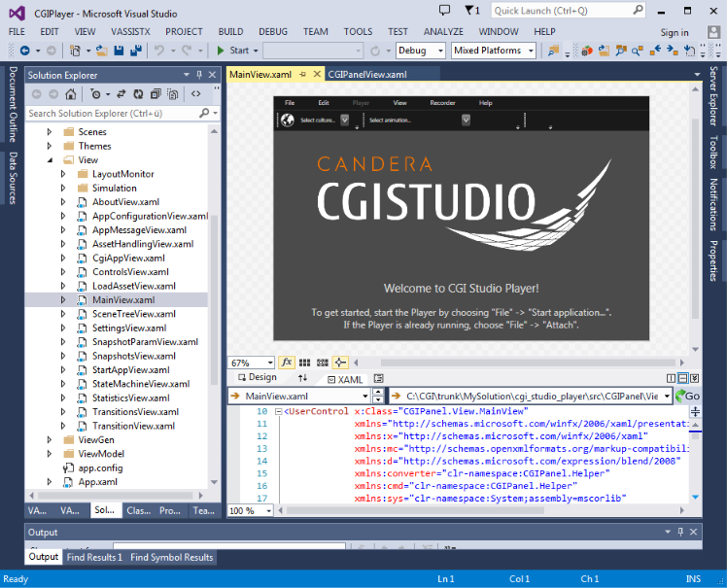Click the Quick Launch search field
The image size is (727, 588).
pyautogui.click(x=569, y=10)
